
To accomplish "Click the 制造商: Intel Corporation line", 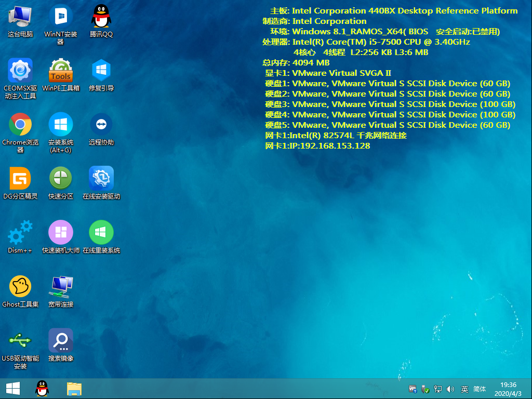I will pos(314,21).
